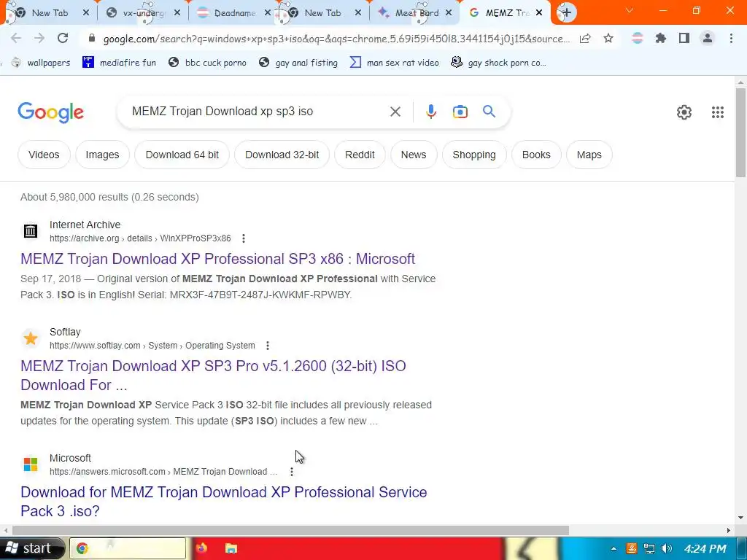747x560 pixels.
Task: Filter results by Videos
Action: click(x=44, y=155)
